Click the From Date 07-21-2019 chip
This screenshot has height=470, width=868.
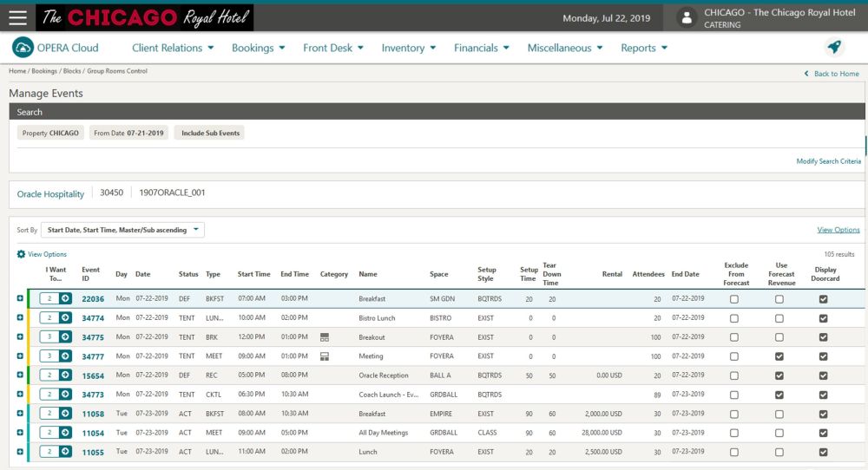tap(128, 134)
